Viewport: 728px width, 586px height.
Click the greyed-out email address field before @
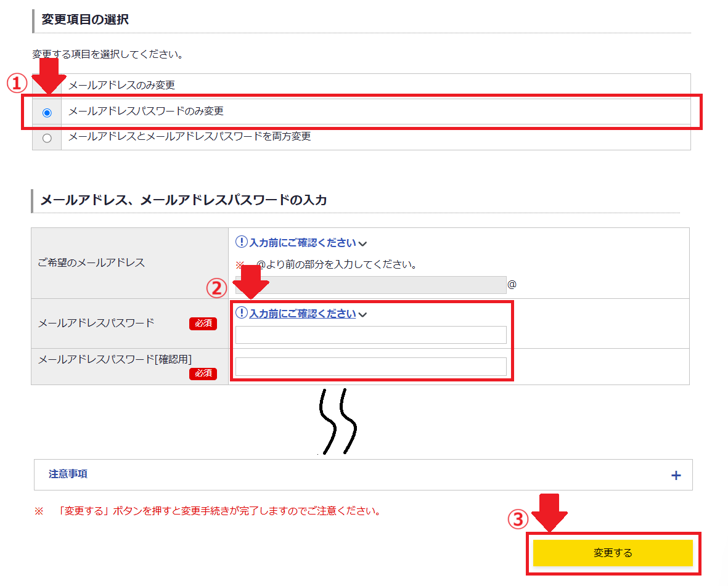(370, 285)
